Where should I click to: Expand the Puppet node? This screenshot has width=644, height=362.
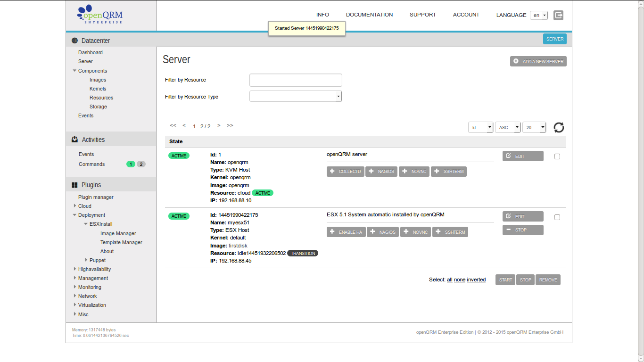pyautogui.click(x=86, y=260)
